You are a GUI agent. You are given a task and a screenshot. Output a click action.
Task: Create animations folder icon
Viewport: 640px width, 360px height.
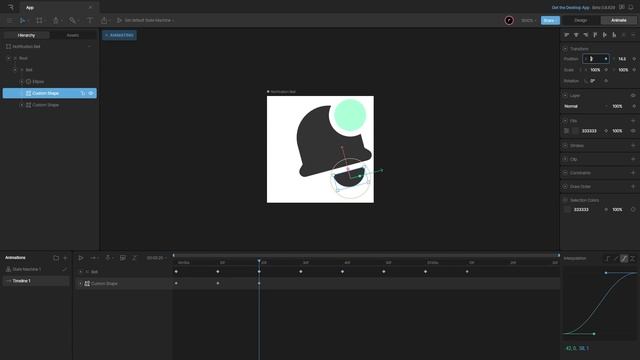coord(56,258)
